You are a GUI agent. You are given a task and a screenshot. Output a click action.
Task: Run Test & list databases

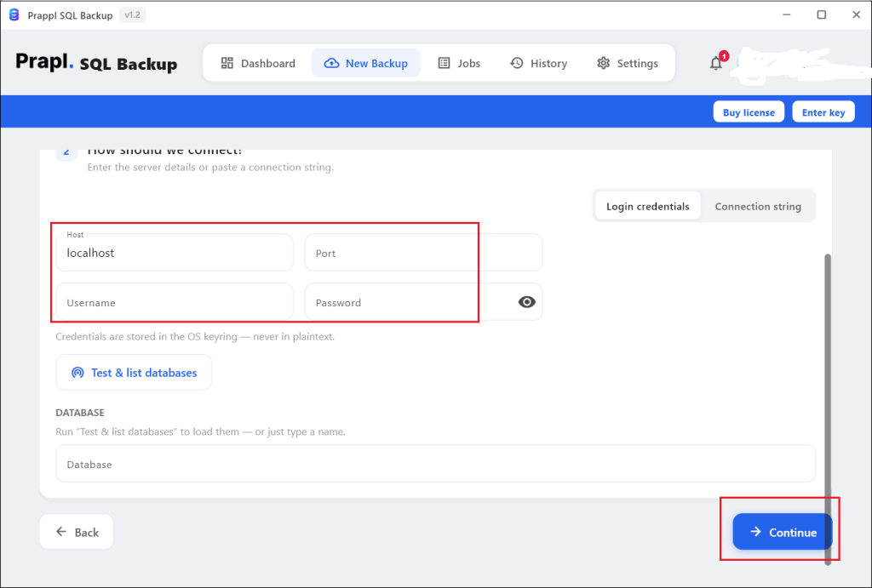pos(134,373)
